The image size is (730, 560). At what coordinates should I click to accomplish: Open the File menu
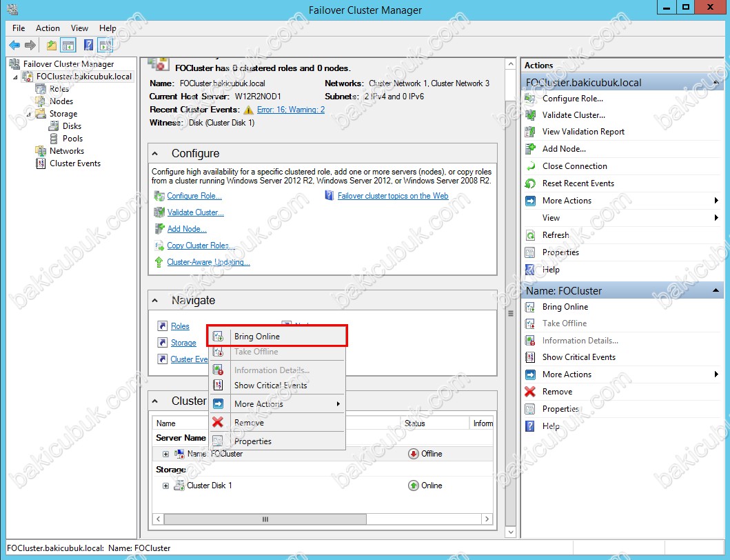[x=19, y=28]
